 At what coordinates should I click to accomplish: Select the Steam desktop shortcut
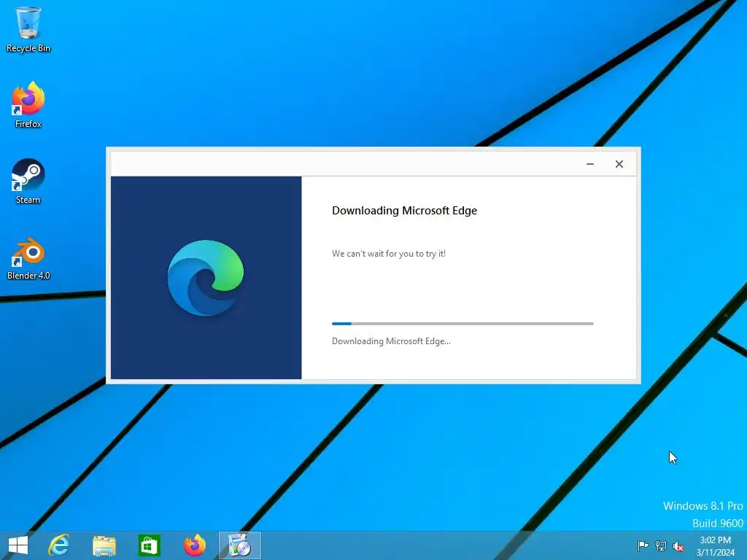pos(28,181)
